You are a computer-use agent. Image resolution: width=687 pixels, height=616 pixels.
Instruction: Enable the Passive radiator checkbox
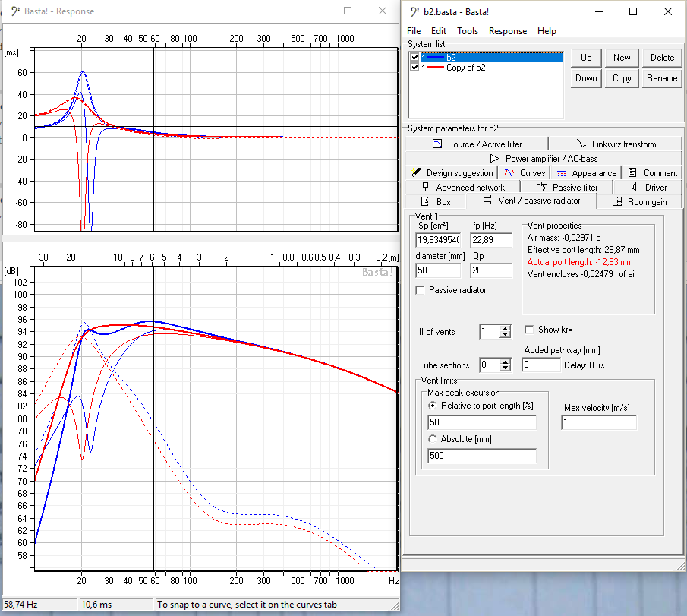421,290
